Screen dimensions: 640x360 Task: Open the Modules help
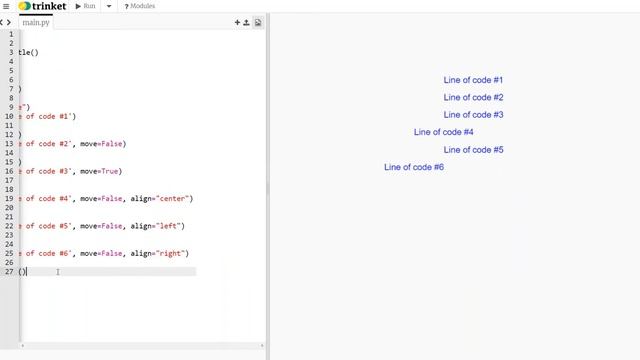pyautogui.click(x=140, y=6)
